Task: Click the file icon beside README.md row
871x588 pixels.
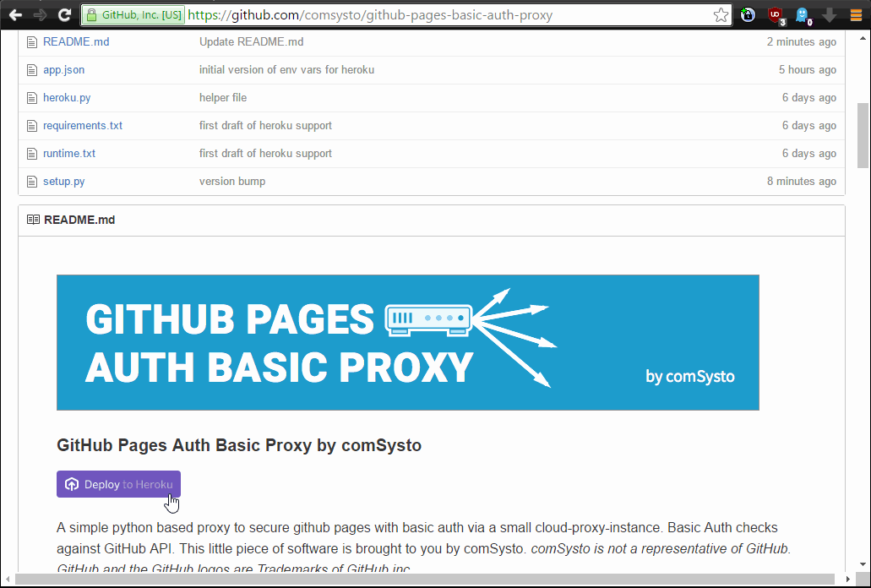Action: click(32, 42)
